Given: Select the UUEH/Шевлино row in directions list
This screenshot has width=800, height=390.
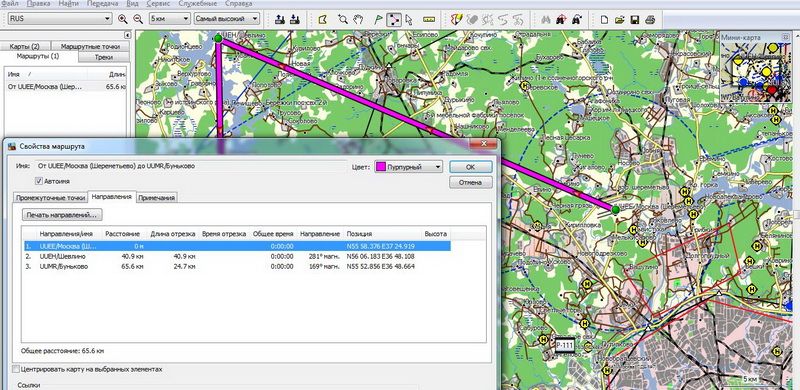Looking at the screenshot, I should point(238,256).
